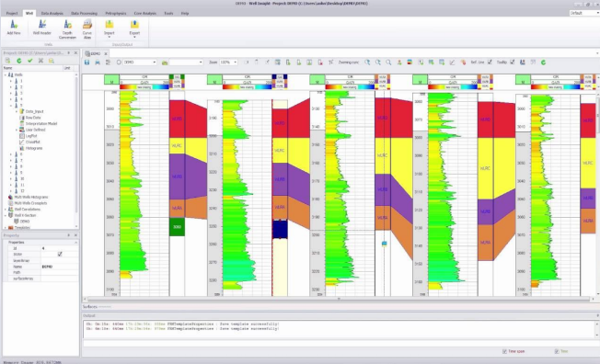Click the plain magnifier zoom reset icon

tap(388, 62)
